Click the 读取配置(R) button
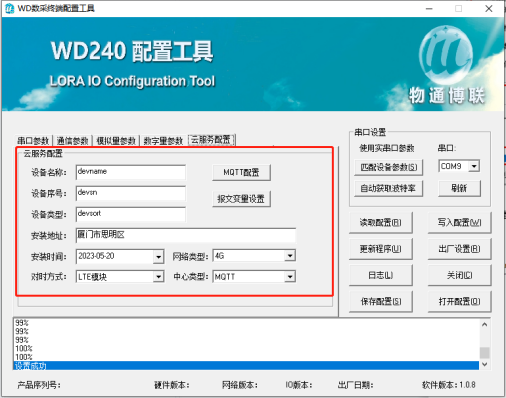 (381, 222)
